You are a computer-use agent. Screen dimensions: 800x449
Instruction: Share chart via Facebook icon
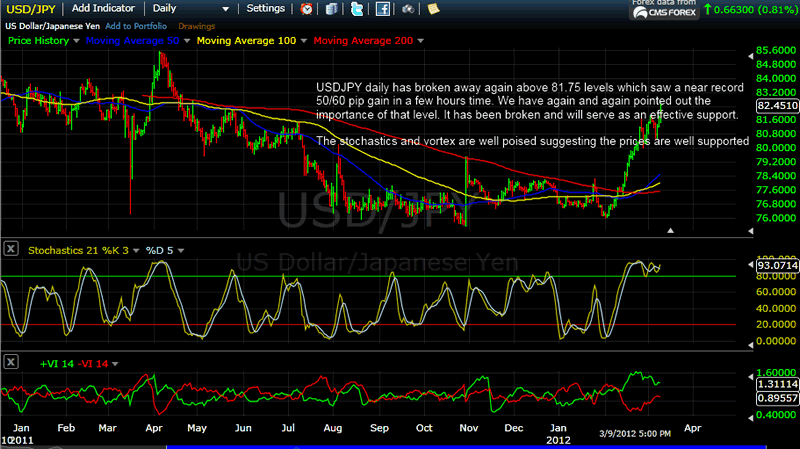point(383,8)
